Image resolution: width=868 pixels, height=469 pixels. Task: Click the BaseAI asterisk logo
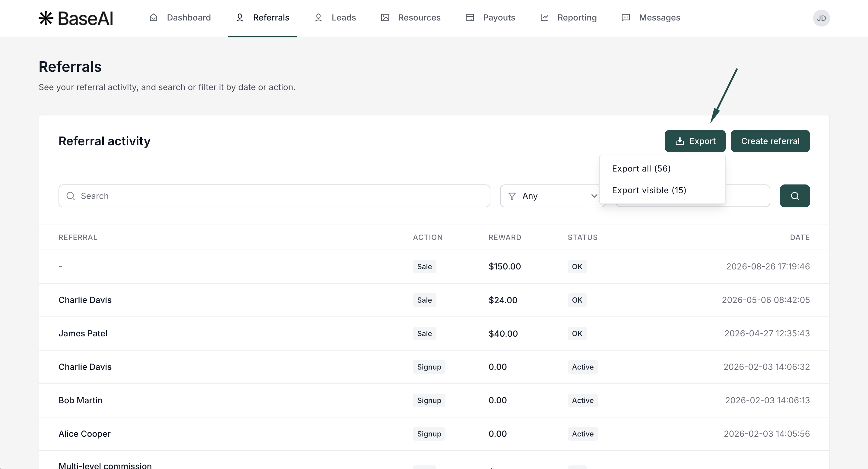point(46,18)
